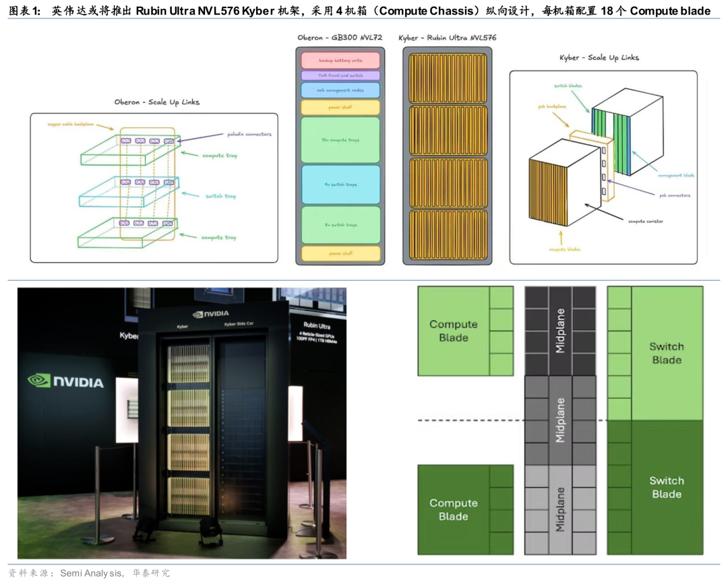Click the bottom compute chassis in Kyber rack diagram

pyautogui.click(x=449, y=235)
